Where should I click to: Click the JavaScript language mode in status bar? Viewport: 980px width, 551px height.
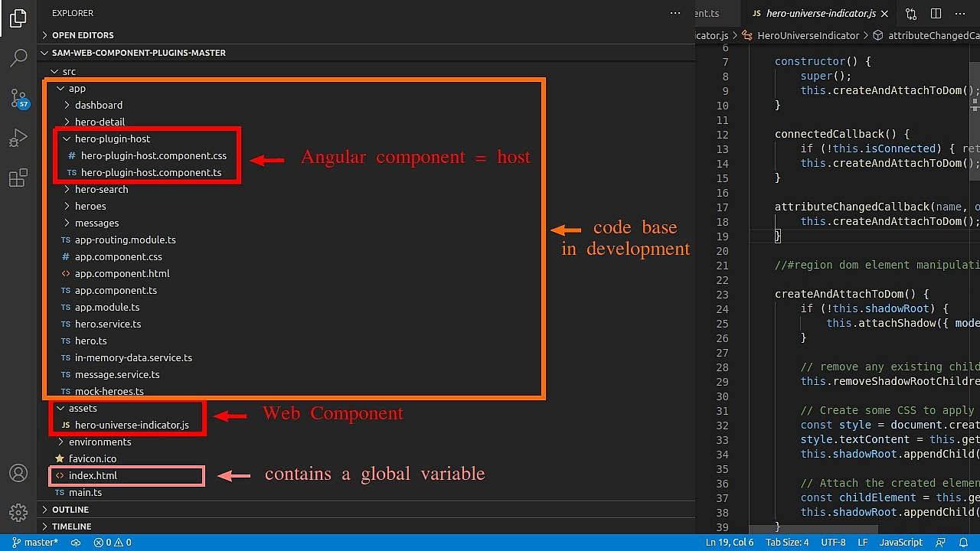[900, 543]
